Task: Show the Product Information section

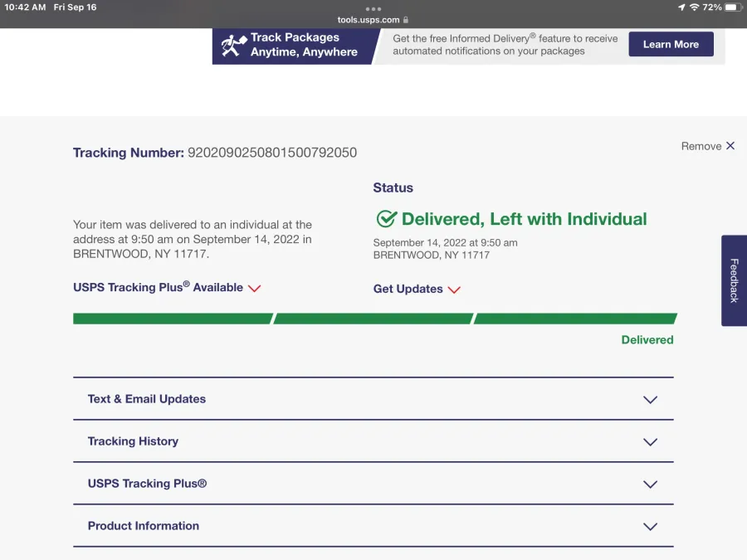Action: (650, 526)
